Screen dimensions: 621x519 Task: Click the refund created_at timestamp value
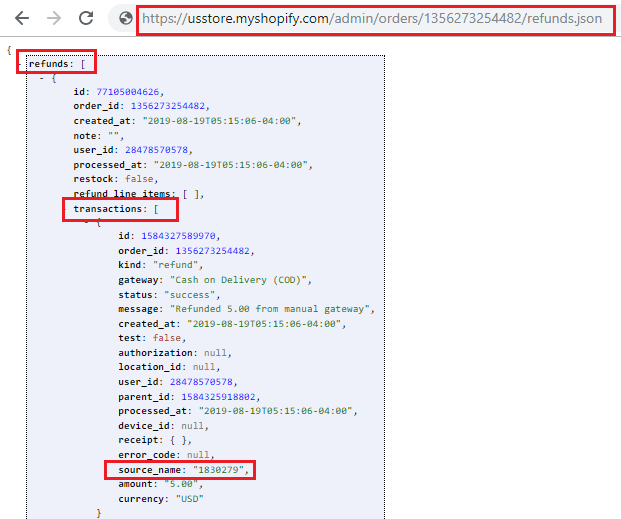pos(219,121)
